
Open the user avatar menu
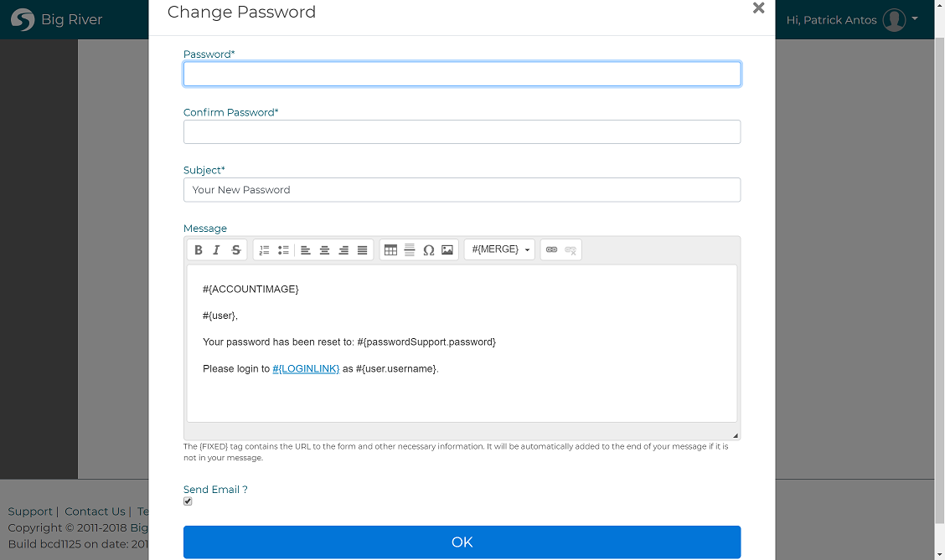[x=895, y=20]
